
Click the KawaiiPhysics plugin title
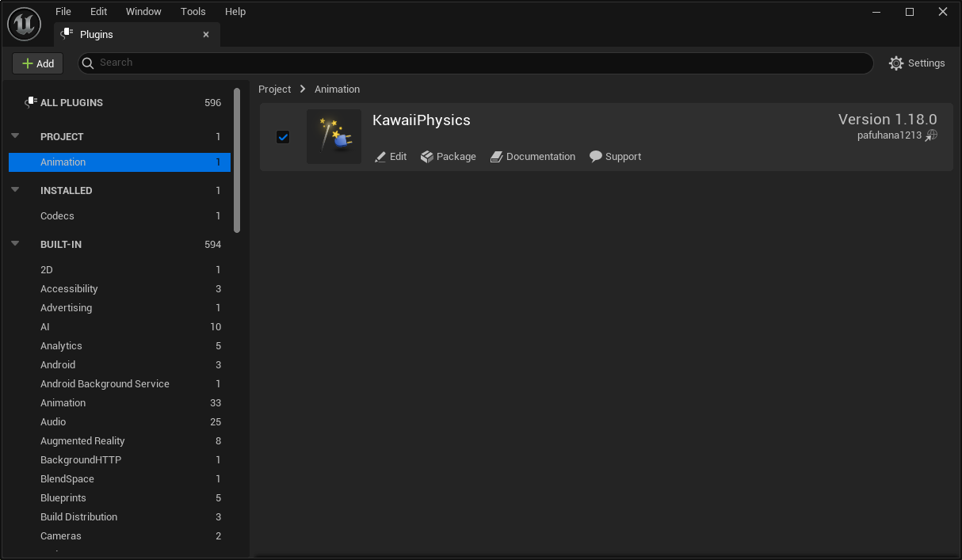coord(422,120)
